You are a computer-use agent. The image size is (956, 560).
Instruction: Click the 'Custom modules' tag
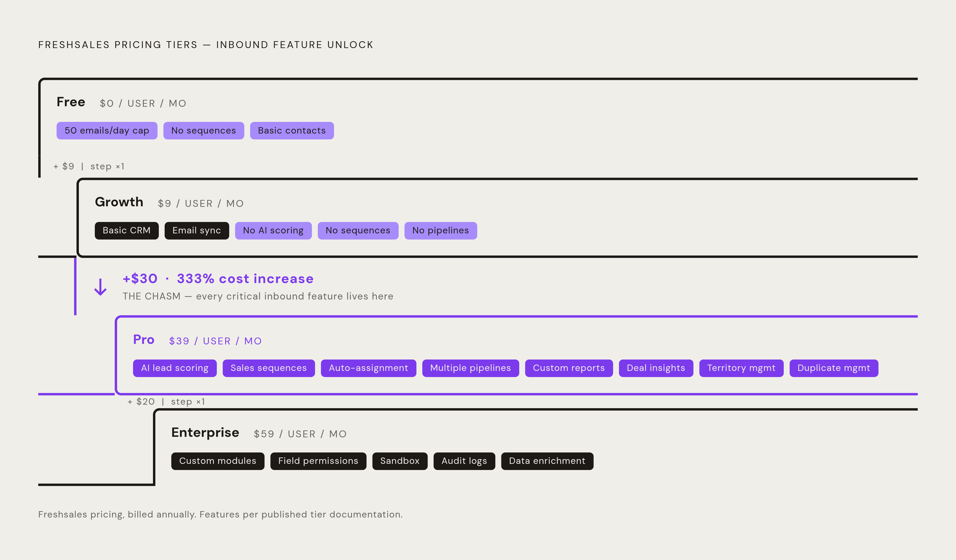coord(218,461)
